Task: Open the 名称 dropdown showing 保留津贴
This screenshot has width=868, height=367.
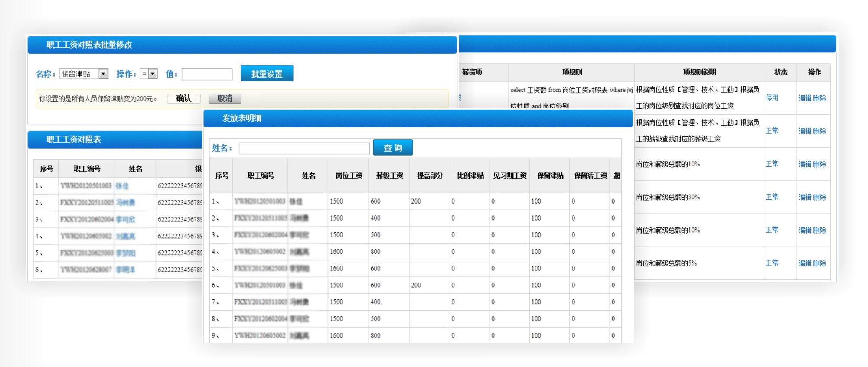Action: (x=84, y=74)
